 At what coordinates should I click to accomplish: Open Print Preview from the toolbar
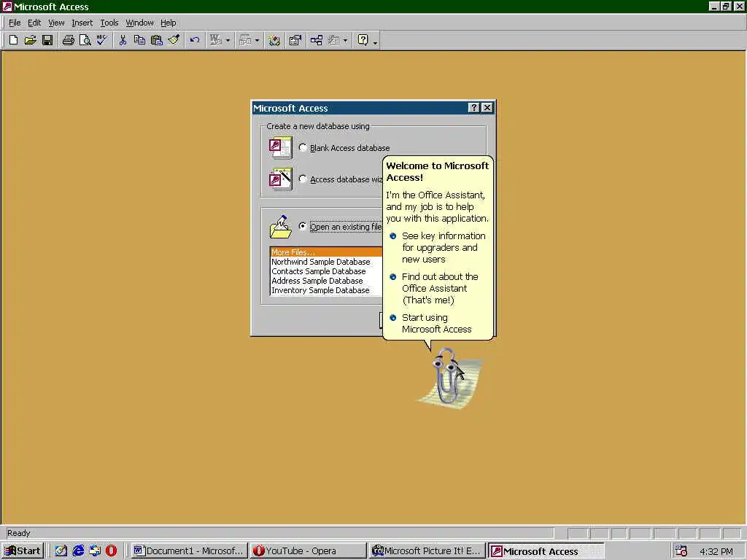[85, 40]
